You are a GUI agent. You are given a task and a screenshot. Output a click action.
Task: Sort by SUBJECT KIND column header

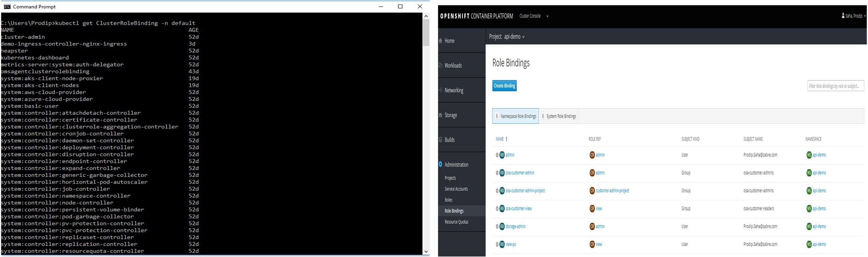pos(691,139)
